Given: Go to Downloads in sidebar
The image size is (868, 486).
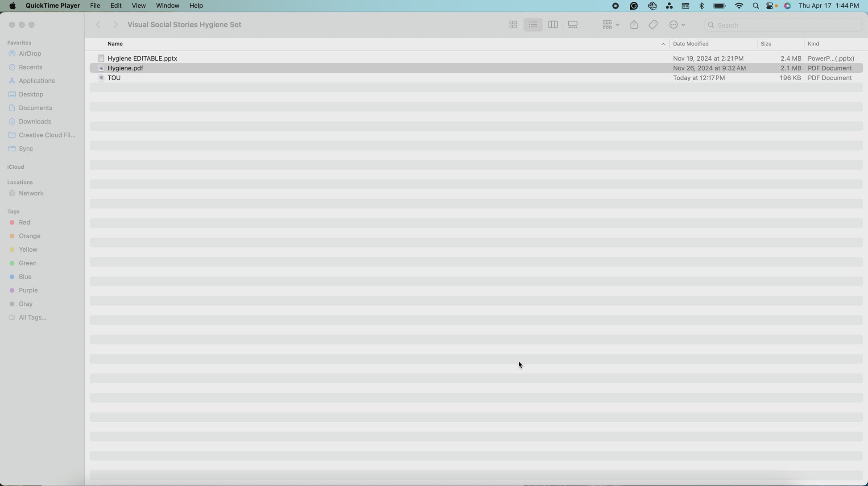Looking at the screenshot, I should pos(35,121).
